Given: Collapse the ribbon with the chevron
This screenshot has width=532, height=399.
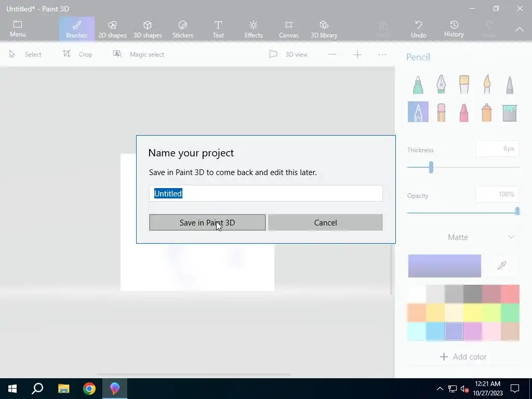Looking at the screenshot, I should [x=520, y=29].
